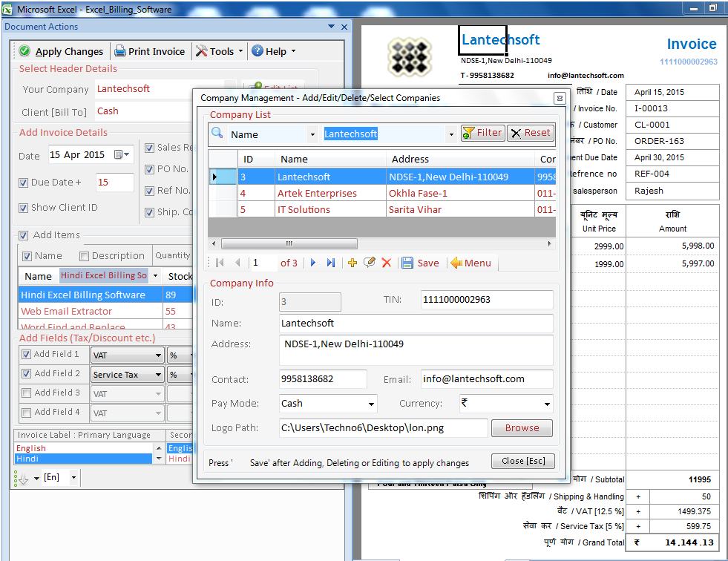Toggle the PO No. checkbox
728x561 pixels.
149,169
